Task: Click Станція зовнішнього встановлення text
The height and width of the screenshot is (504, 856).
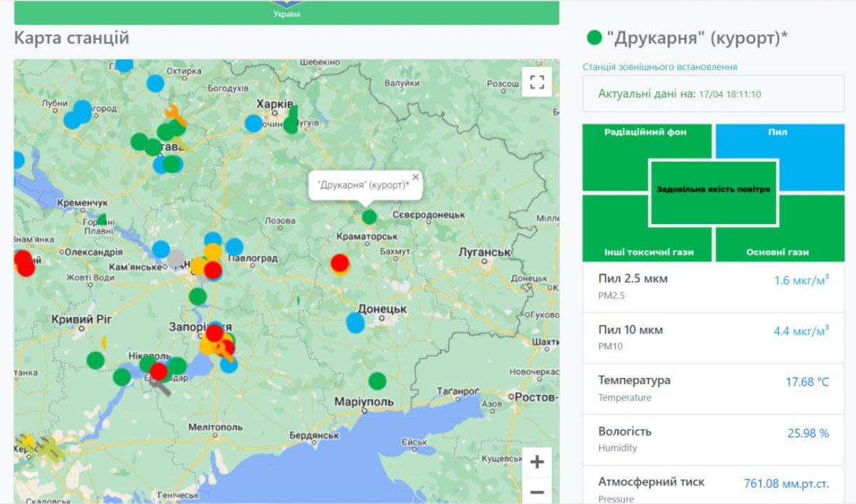Action: click(660, 66)
